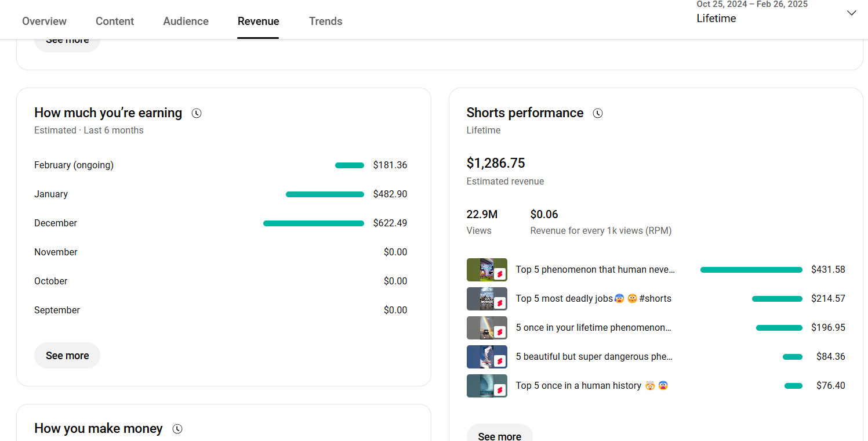Open the Trends tab
Viewport: 868px width, 441px height.
pos(325,21)
